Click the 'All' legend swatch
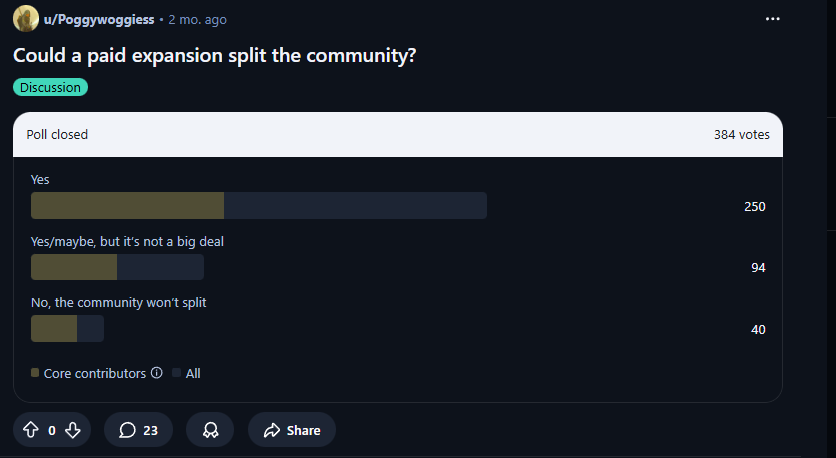The image size is (836, 458). [176, 373]
